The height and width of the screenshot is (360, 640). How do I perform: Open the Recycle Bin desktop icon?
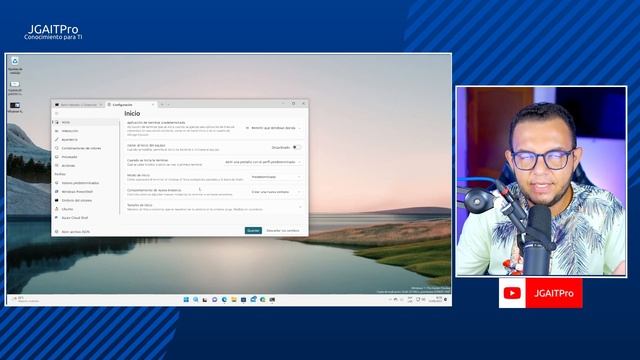(15, 65)
